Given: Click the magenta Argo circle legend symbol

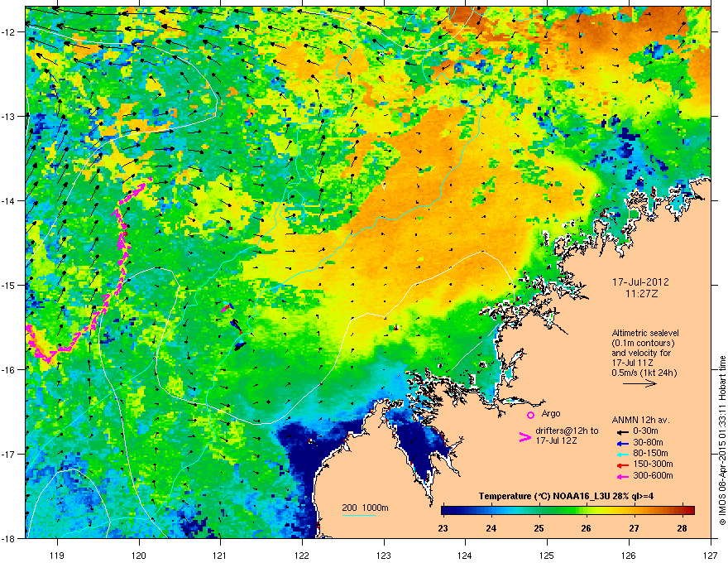Looking at the screenshot, I should pyautogui.click(x=530, y=415).
